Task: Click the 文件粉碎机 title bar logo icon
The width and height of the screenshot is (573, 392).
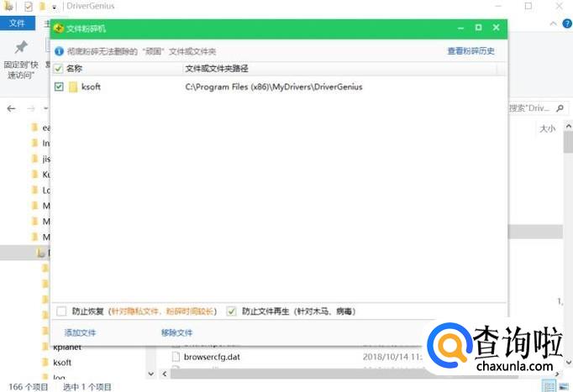Action: (x=59, y=29)
